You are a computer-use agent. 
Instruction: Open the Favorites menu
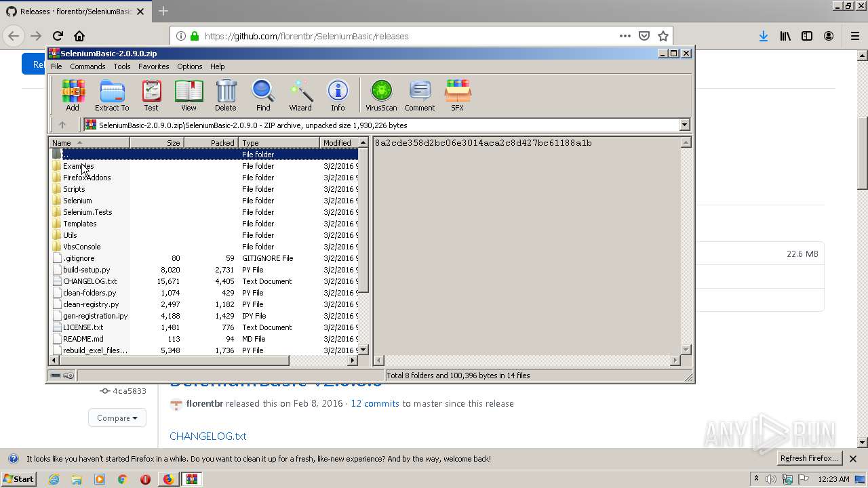154,66
